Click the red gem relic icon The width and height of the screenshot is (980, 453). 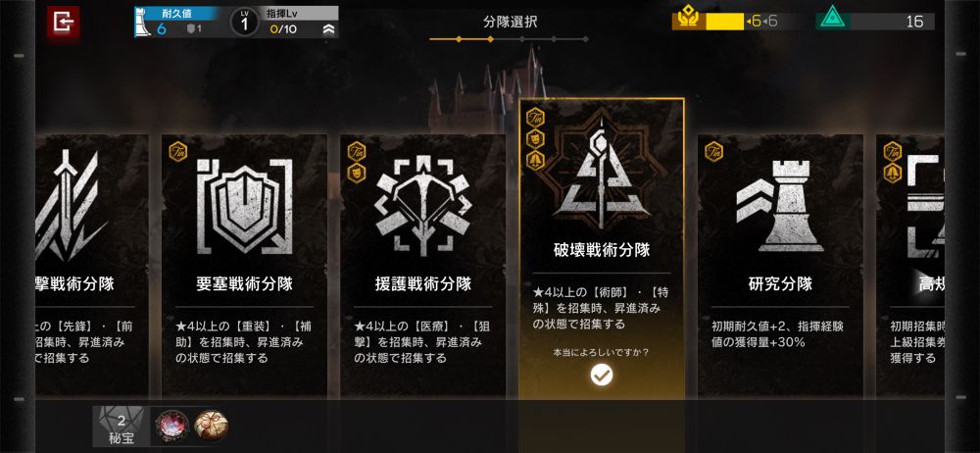pos(171,427)
